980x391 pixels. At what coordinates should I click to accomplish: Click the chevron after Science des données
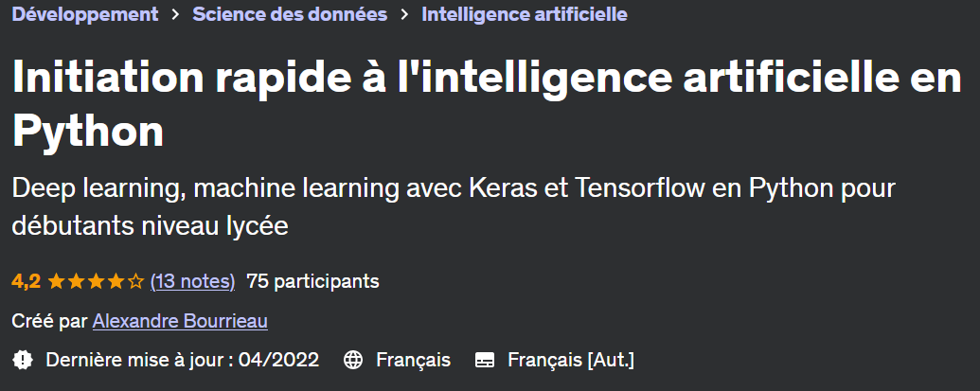(x=404, y=15)
